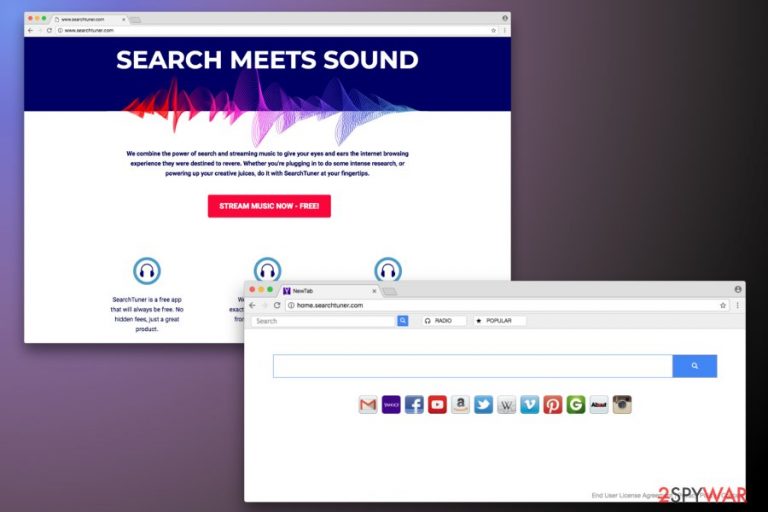Open the YouTube shortcut icon
Viewport: 768px width, 512px height.
coord(437,405)
